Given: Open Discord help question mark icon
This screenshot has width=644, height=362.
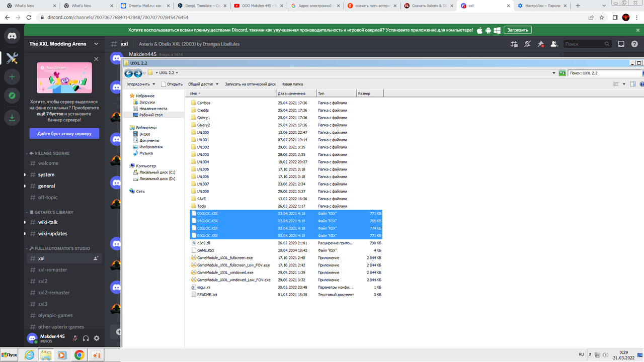Looking at the screenshot, I should pos(635,44).
